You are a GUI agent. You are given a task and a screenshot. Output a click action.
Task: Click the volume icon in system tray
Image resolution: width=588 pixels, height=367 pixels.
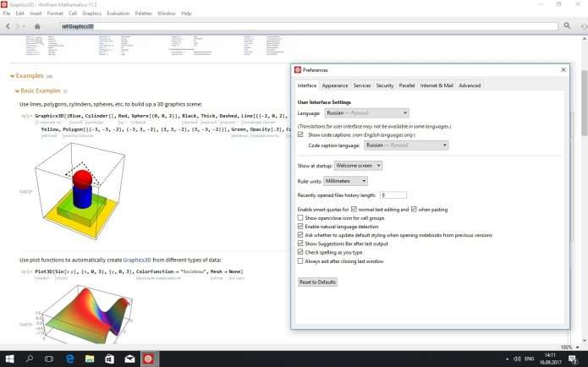pyautogui.click(x=517, y=359)
